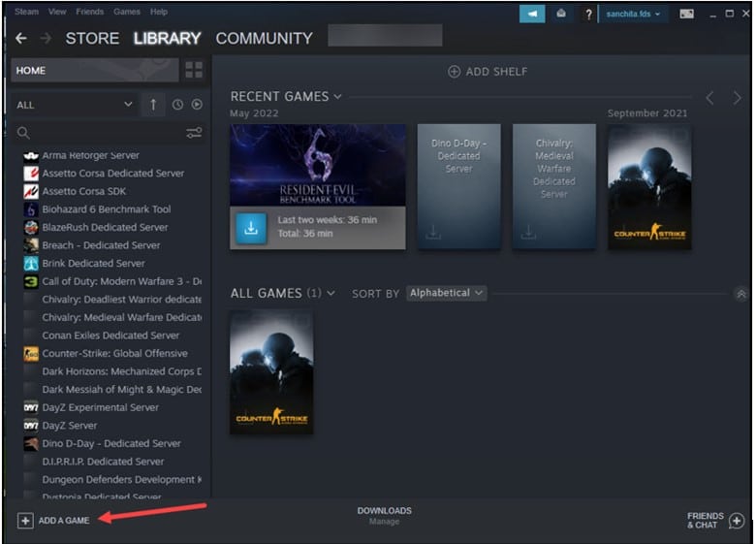756x544 pixels.
Task: Click Assetto Corsa Dedicated Server icon
Action: click(31, 174)
